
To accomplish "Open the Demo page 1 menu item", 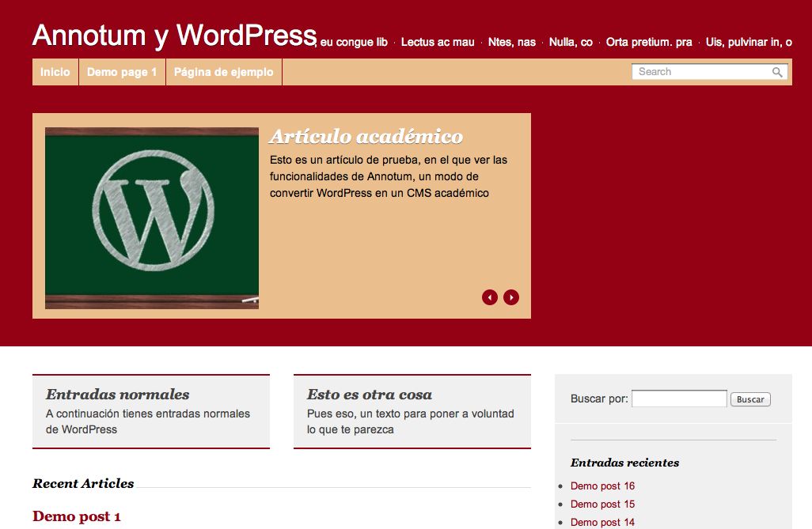I will pyautogui.click(x=122, y=72).
